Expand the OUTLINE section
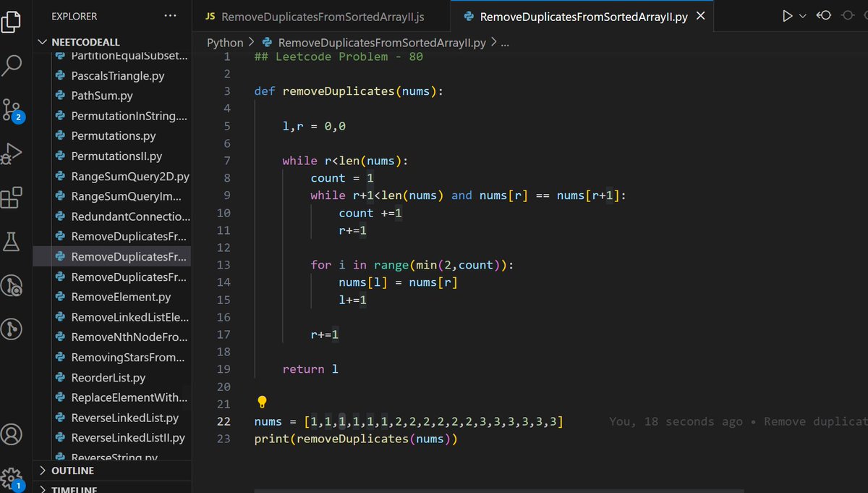Viewport: 868px width, 493px height. (112, 471)
